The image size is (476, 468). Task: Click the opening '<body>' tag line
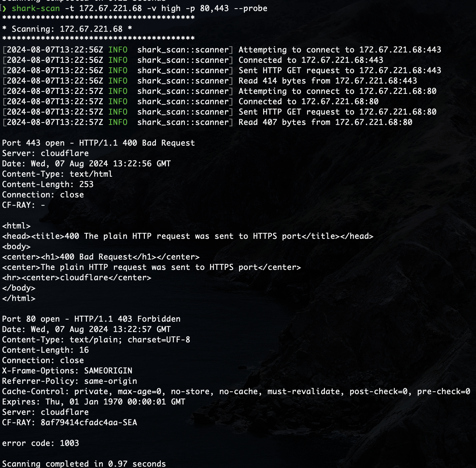(x=16, y=246)
